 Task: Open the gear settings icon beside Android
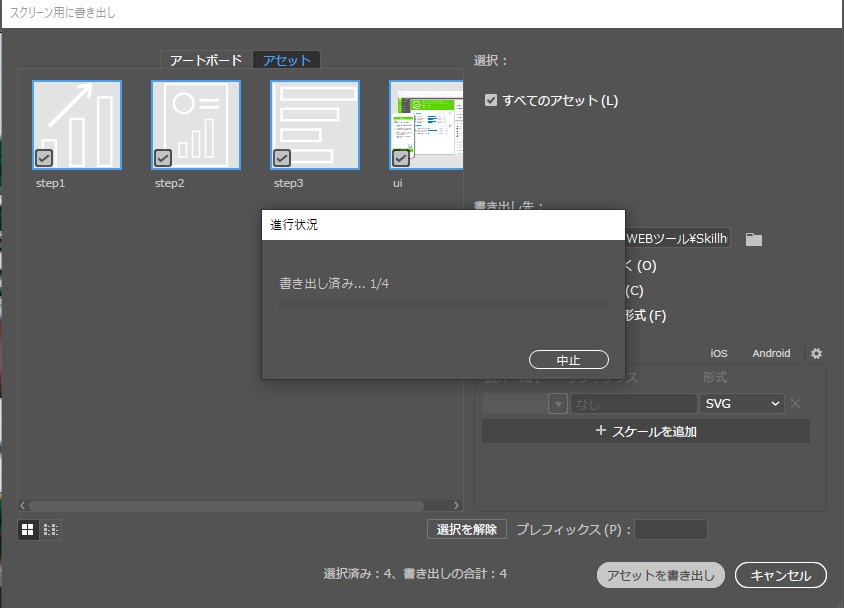tap(816, 354)
